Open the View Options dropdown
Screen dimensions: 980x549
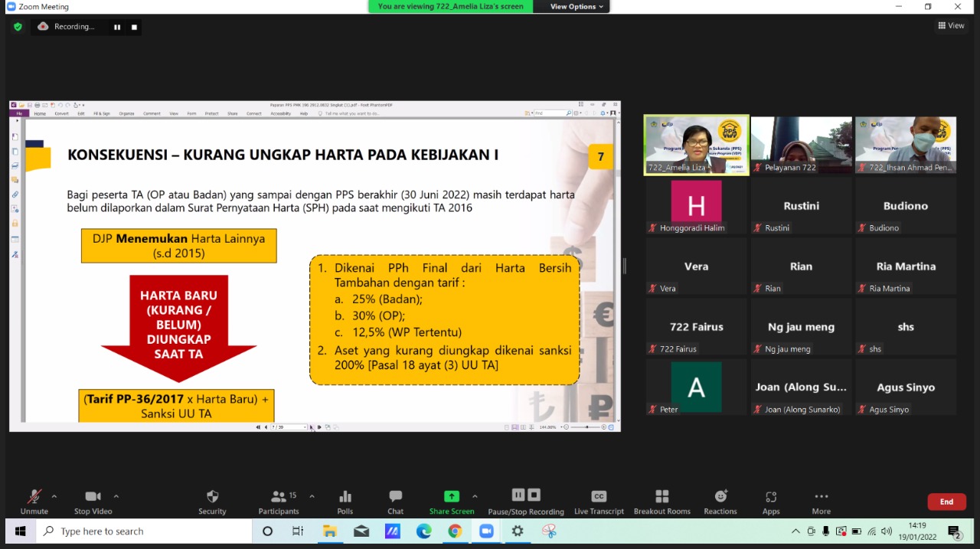[577, 6]
